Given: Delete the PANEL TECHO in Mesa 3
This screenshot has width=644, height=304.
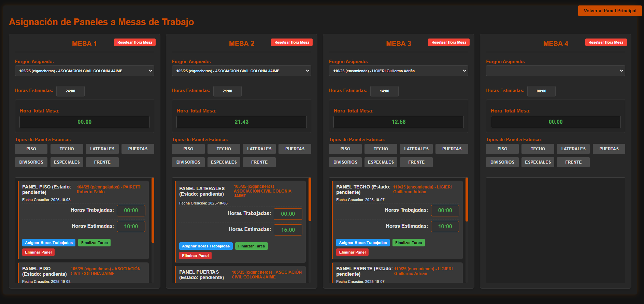Looking at the screenshot, I should tap(352, 252).
